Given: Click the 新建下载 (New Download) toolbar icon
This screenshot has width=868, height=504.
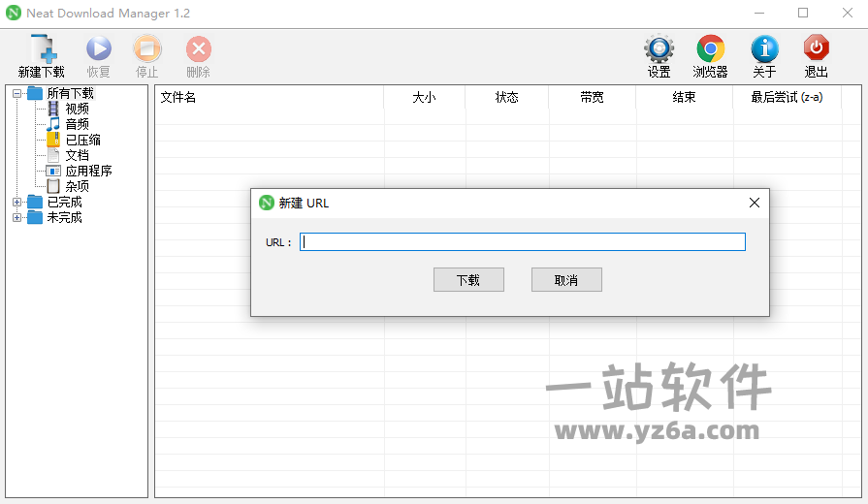Looking at the screenshot, I should tap(44, 48).
